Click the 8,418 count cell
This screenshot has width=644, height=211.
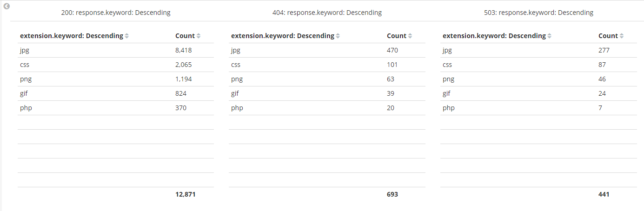[x=184, y=50]
